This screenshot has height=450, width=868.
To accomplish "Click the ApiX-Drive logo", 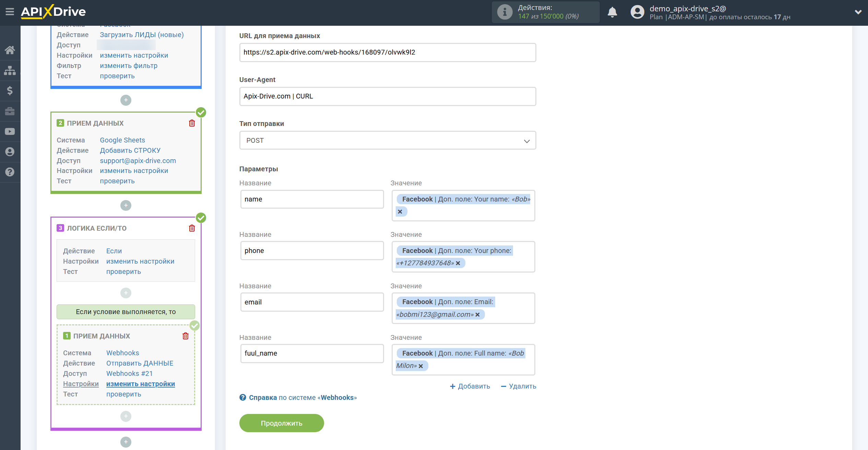I will pyautogui.click(x=53, y=12).
